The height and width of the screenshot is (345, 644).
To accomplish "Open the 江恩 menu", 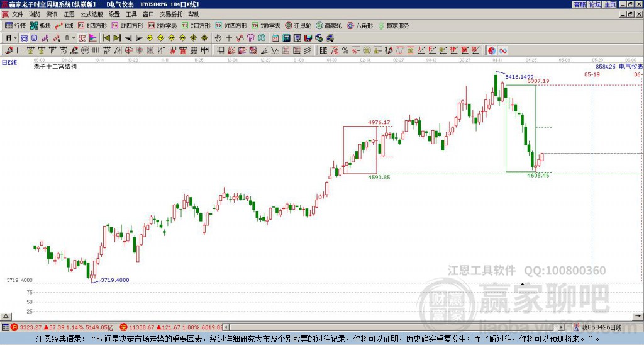I will coord(69,14).
